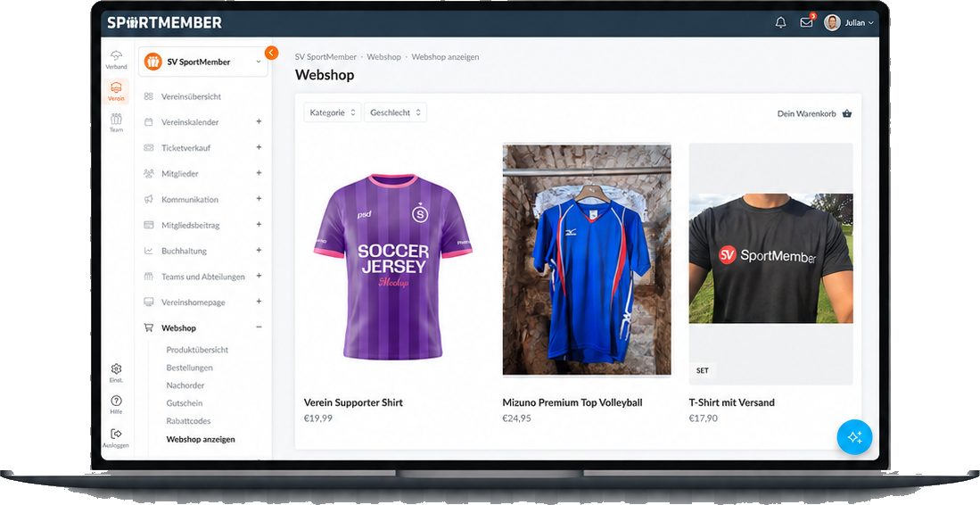Image resolution: width=980 pixels, height=505 pixels.
Task: Open Gutschein submenu item
Action: tap(185, 403)
